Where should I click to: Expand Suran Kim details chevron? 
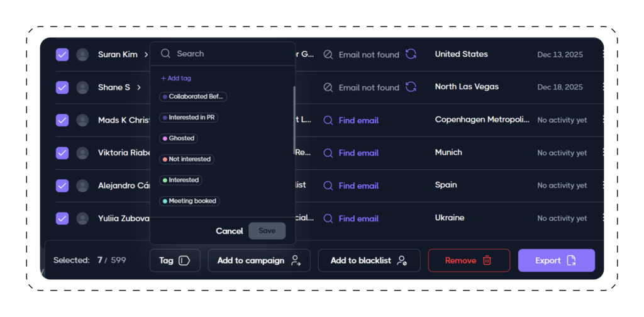(x=146, y=55)
